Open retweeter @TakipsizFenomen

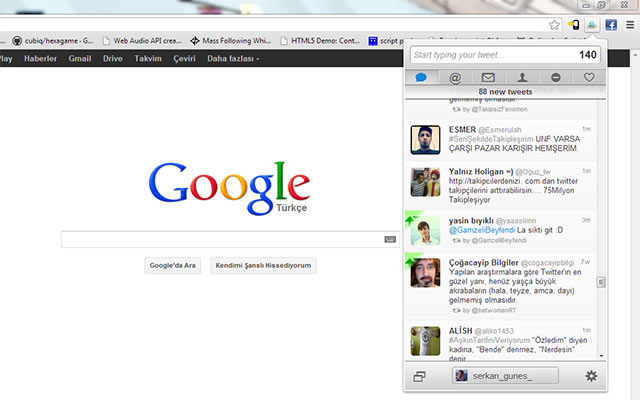click(499, 109)
